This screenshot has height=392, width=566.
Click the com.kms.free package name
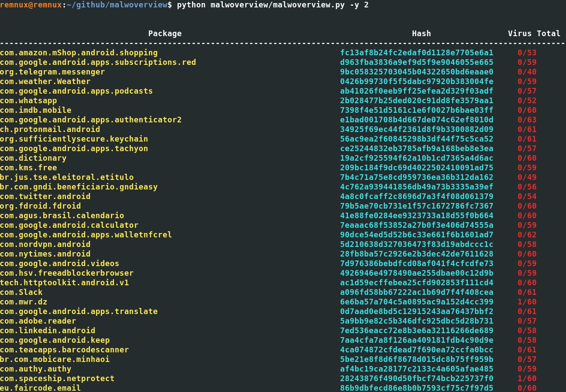28,168
